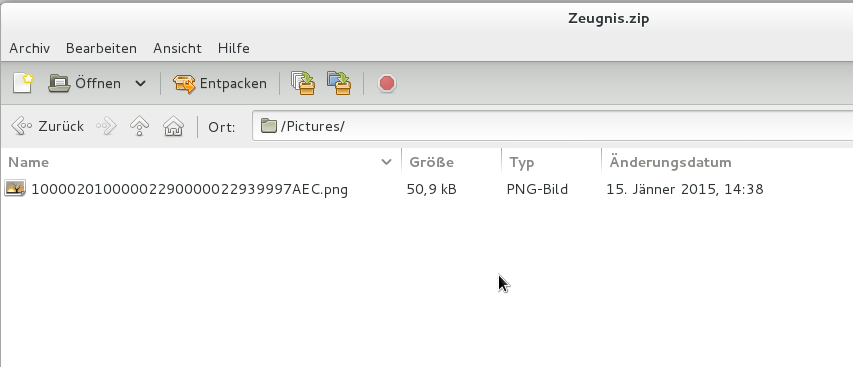Image resolution: width=853 pixels, height=367 pixels.
Task: Select the PNG file thumbnail icon
Action: (x=15, y=189)
